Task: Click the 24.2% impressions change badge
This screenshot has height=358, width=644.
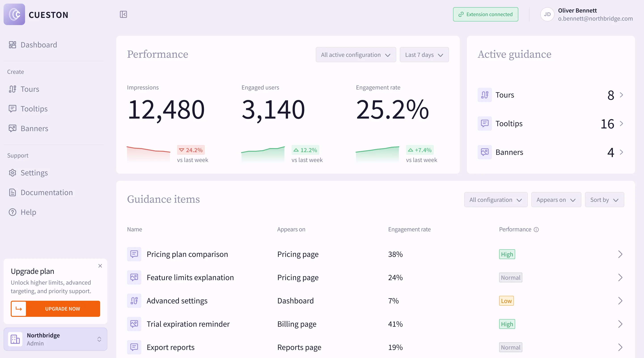Action: click(x=191, y=150)
